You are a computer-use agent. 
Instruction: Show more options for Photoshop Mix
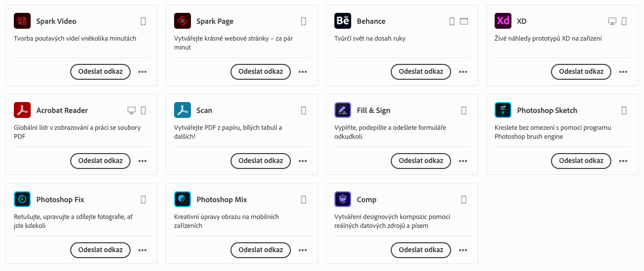pos(303,250)
